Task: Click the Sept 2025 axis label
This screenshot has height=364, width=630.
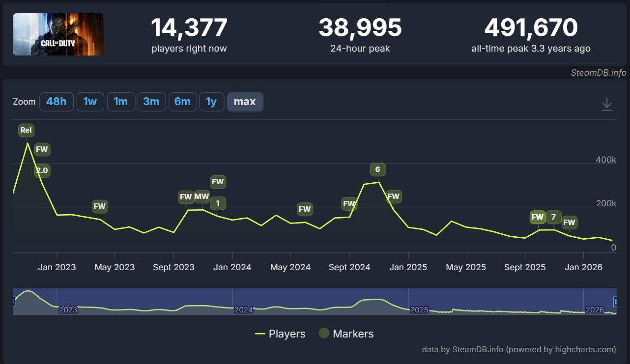Action: [x=525, y=267]
